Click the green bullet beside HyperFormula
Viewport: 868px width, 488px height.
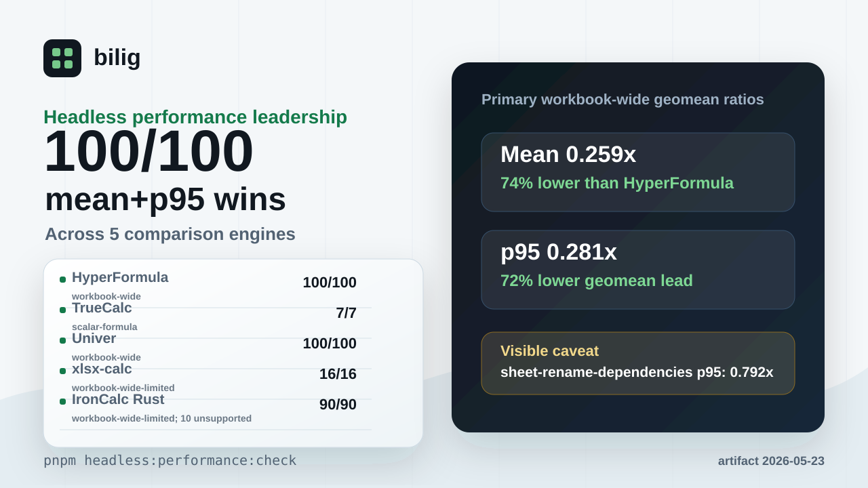pos(62,279)
